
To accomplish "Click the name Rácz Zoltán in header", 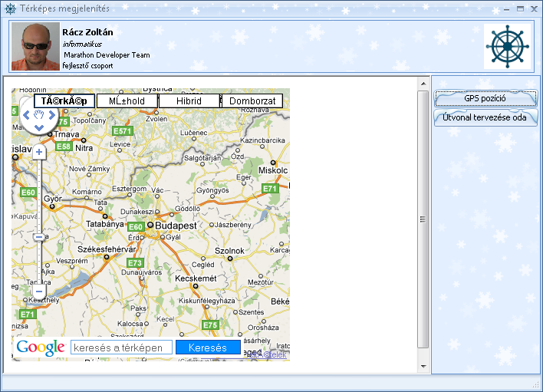I will [x=87, y=32].
